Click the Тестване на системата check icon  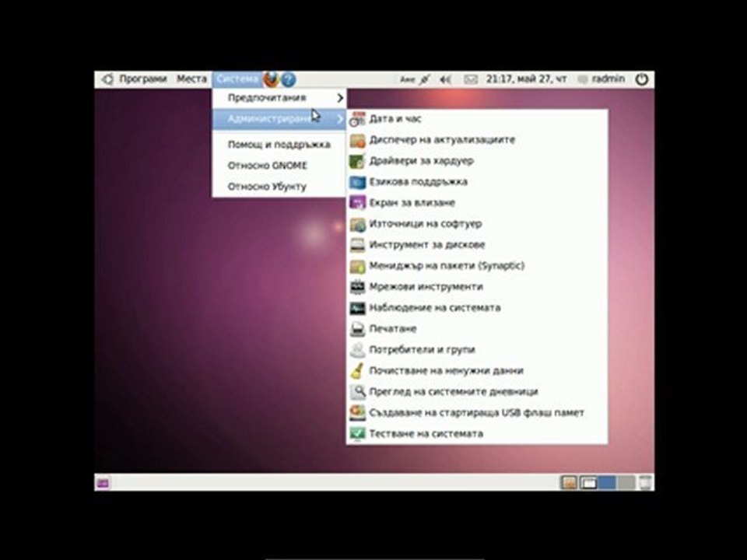[x=357, y=433]
